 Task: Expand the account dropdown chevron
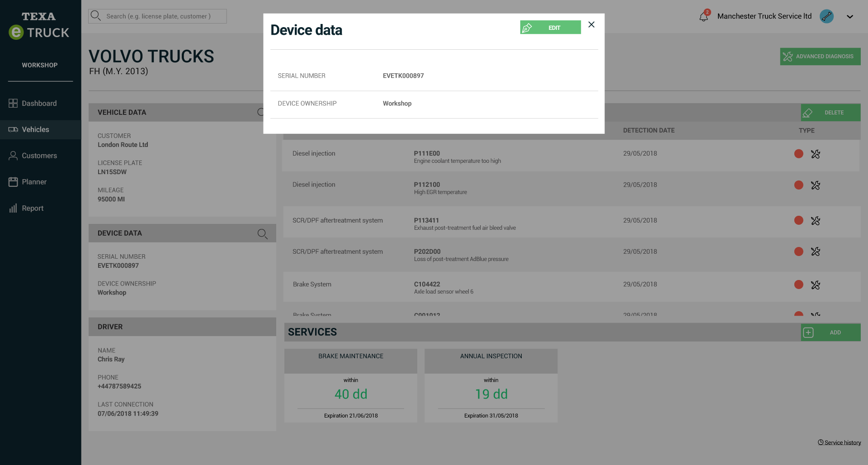850,17
